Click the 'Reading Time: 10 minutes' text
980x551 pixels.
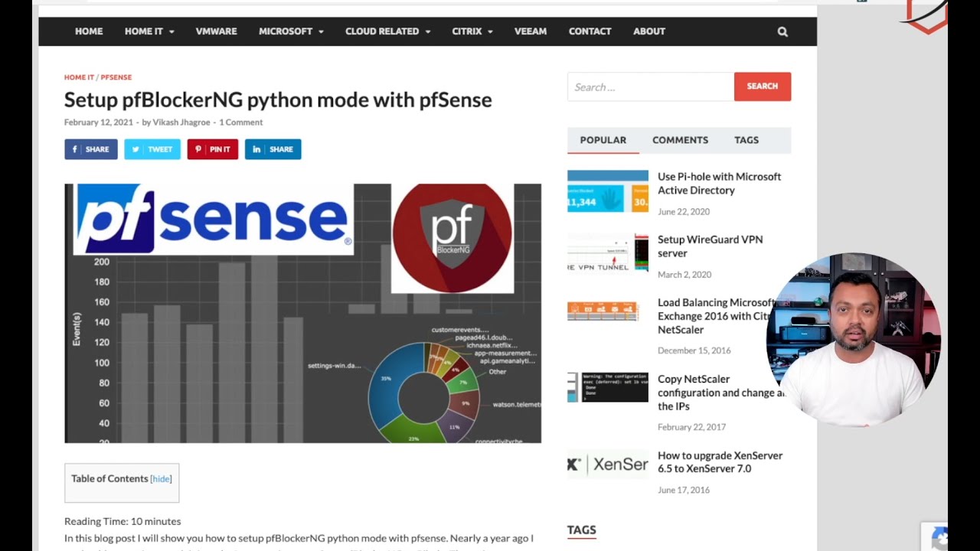click(122, 521)
